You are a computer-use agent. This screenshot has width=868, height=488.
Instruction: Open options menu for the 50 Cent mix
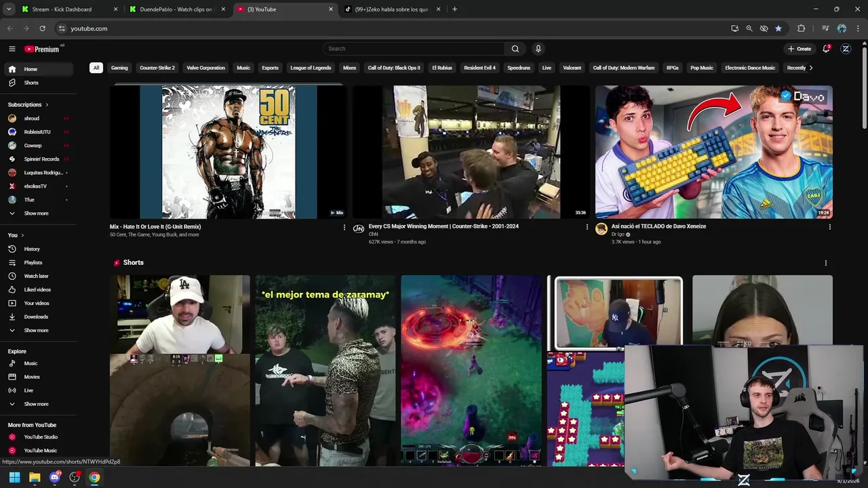[x=344, y=227]
